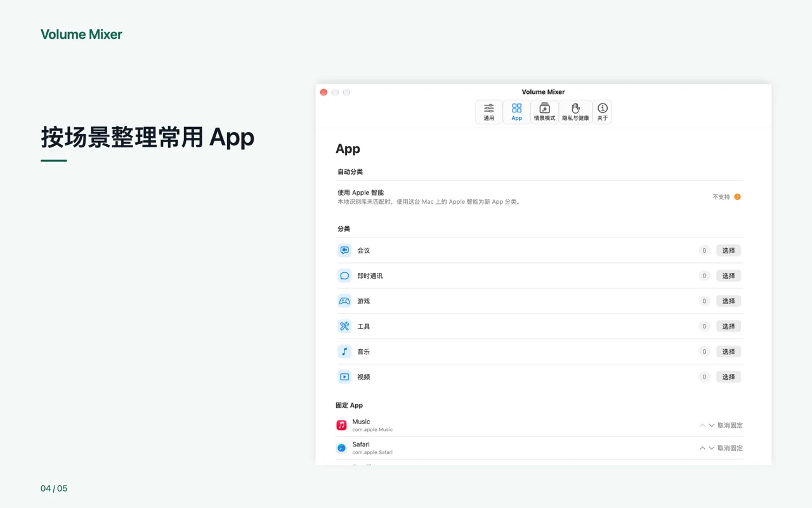Viewport: 812px width, 508px height.
Task: Move Safari down with its down arrow
Action: coord(711,448)
